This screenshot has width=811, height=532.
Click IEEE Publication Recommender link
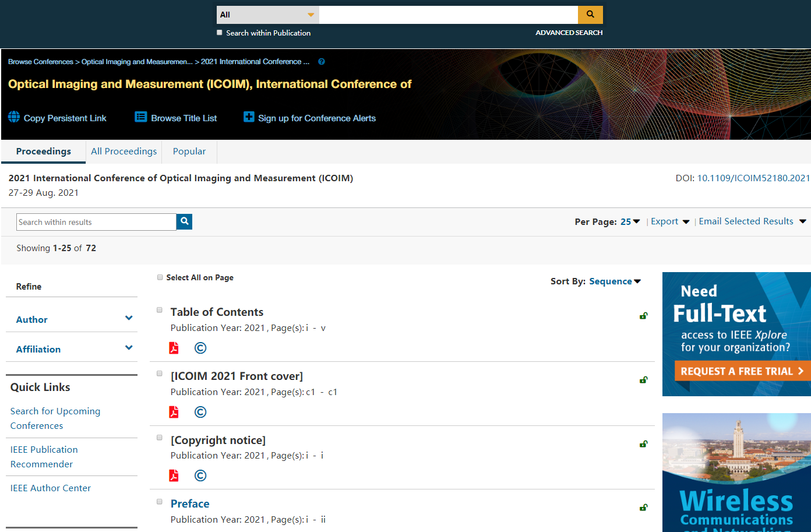pos(44,457)
